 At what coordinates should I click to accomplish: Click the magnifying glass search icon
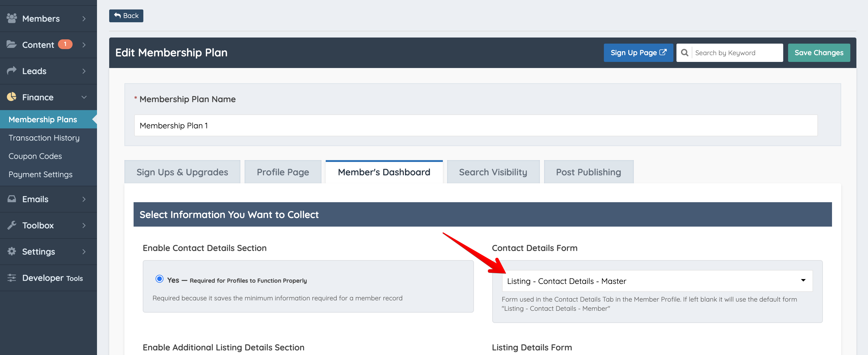click(x=684, y=52)
